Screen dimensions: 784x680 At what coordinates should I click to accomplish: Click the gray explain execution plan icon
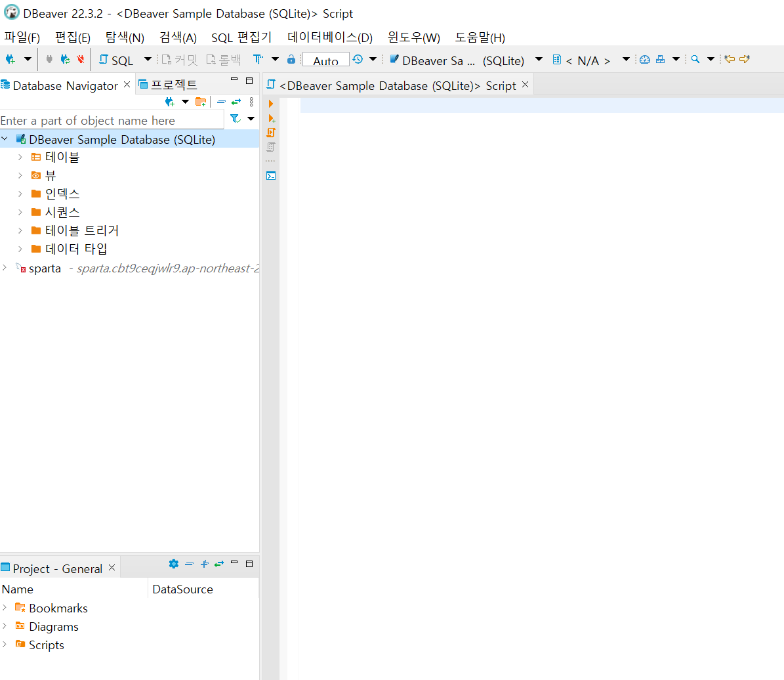(270, 147)
